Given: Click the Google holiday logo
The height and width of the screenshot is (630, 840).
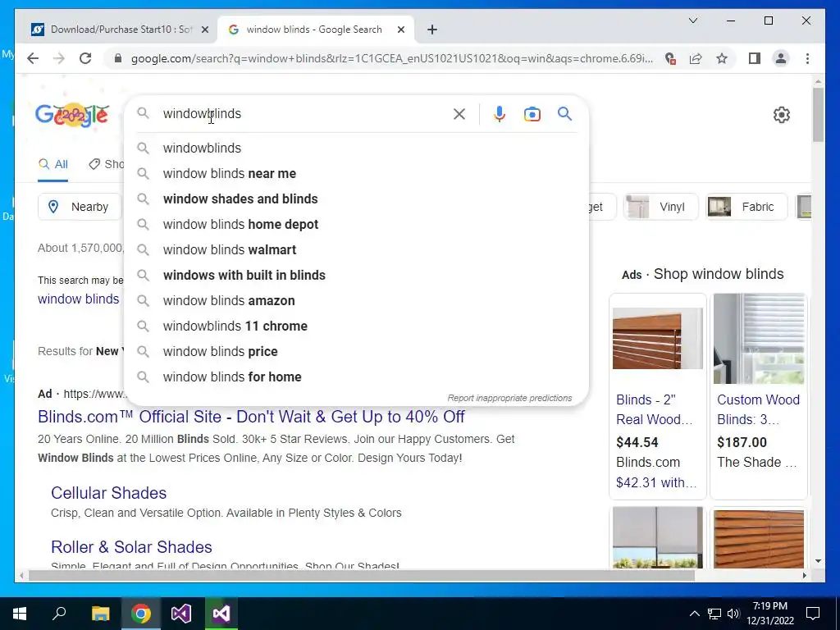Looking at the screenshot, I should (x=72, y=115).
